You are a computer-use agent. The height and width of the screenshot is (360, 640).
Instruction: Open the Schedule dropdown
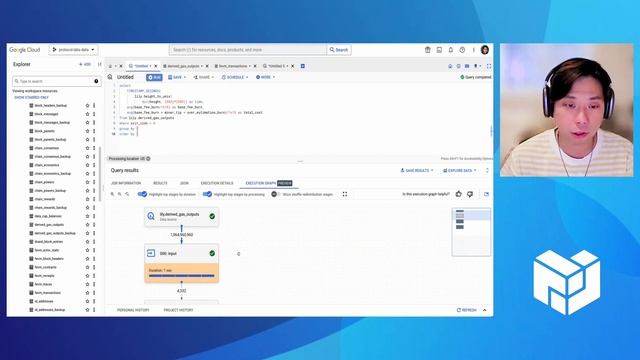click(x=235, y=77)
